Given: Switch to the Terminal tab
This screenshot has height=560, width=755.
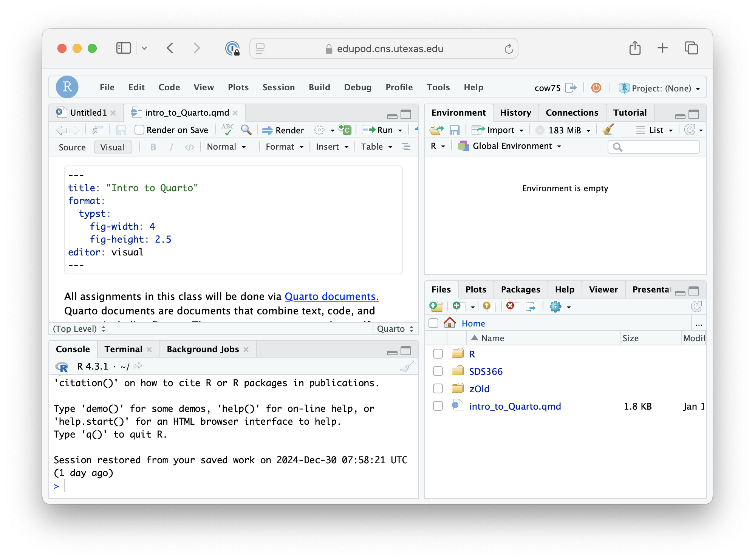Looking at the screenshot, I should [x=123, y=349].
